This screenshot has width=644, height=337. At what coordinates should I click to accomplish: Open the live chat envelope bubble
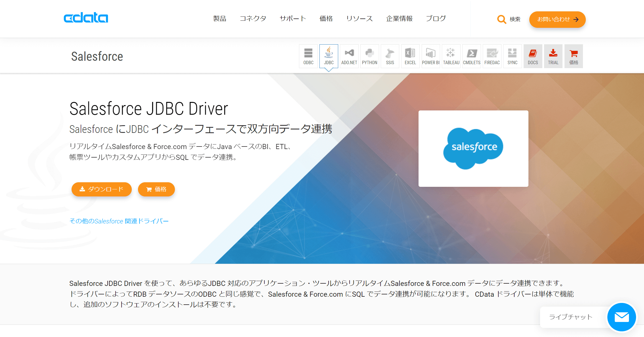[x=621, y=317]
